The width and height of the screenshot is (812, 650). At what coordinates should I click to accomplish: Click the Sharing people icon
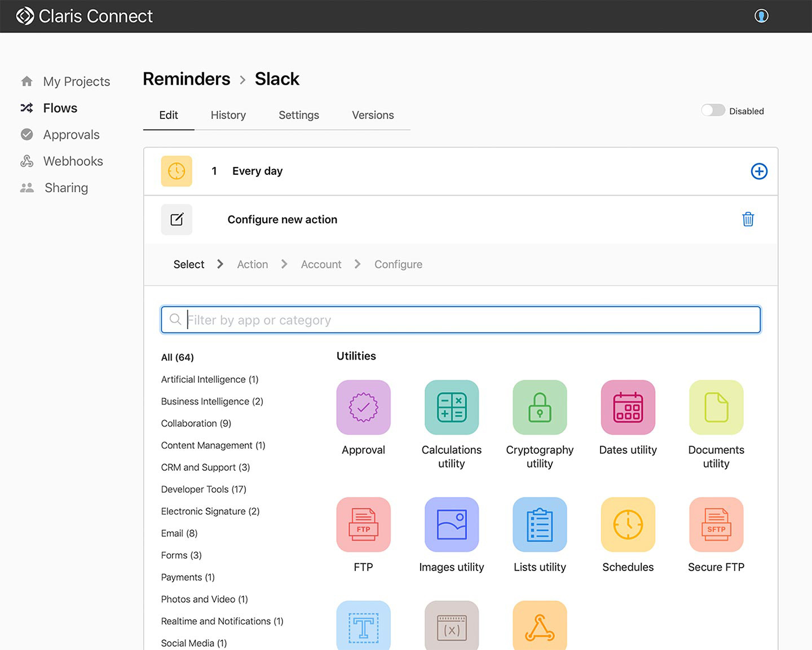tap(27, 188)
